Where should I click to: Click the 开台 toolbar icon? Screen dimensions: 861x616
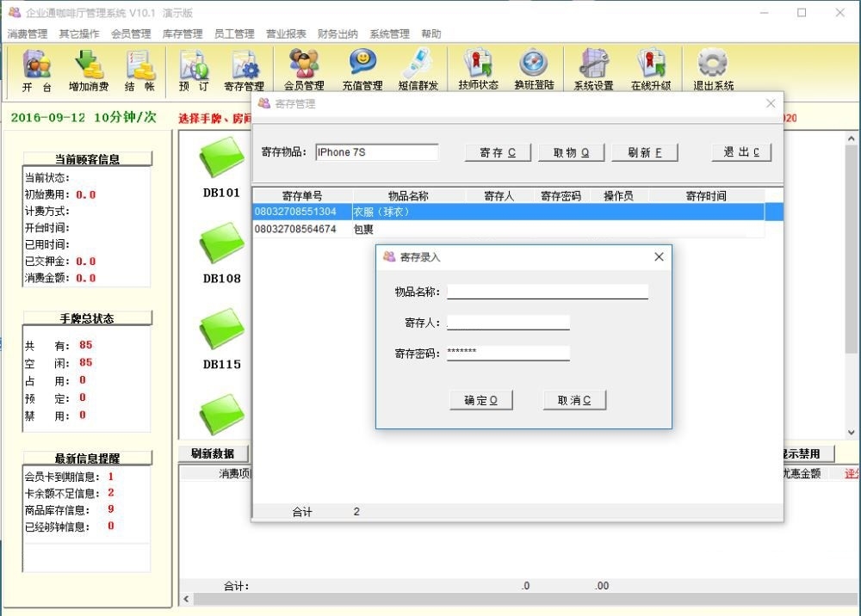pos(36,71)
